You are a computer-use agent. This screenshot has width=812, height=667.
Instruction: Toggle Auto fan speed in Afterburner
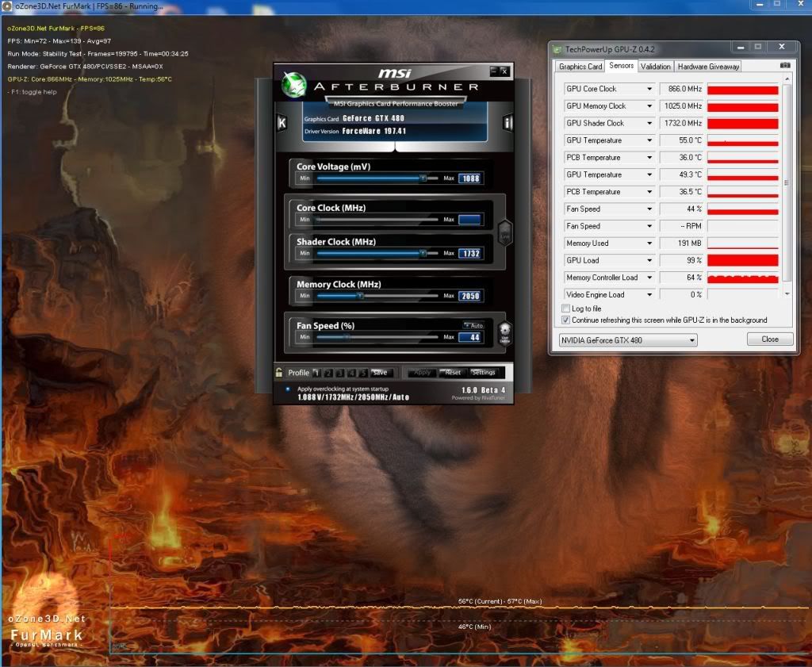473,325
